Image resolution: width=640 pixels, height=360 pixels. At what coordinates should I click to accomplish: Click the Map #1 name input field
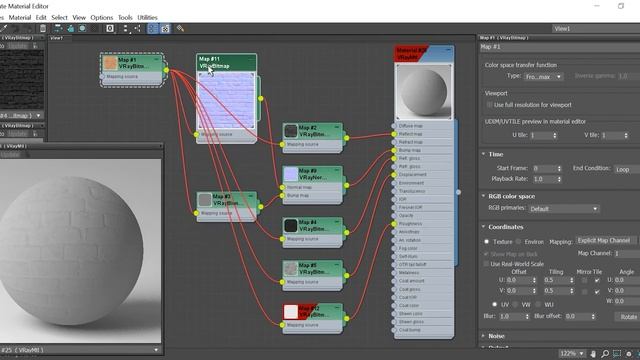point(560,47)
